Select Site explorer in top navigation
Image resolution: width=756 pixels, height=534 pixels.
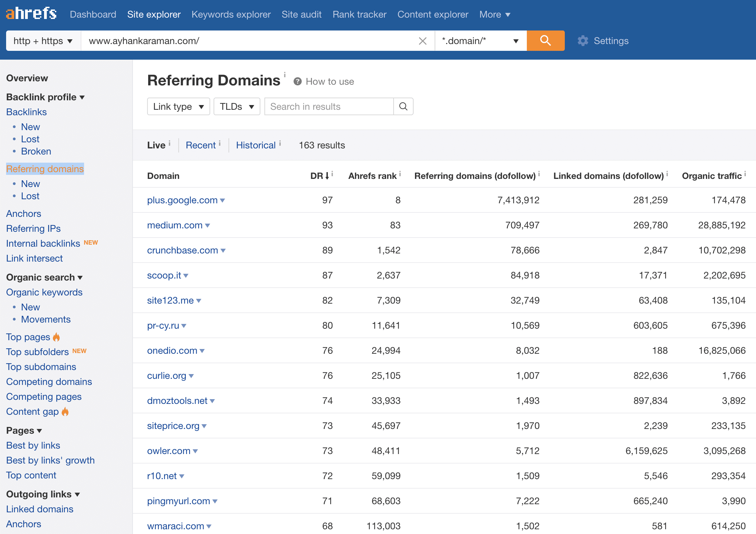(x=154, y=14)
